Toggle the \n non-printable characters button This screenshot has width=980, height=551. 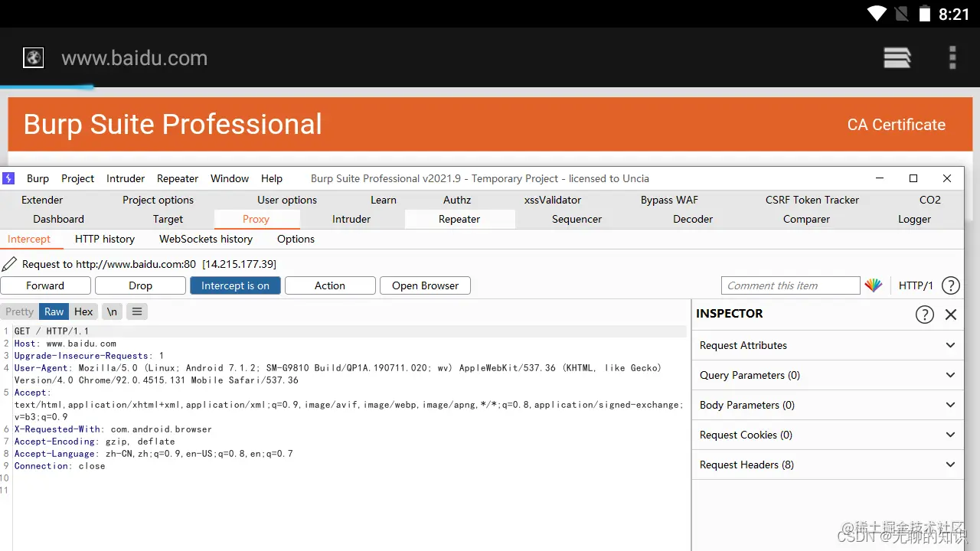pos(112,311)
